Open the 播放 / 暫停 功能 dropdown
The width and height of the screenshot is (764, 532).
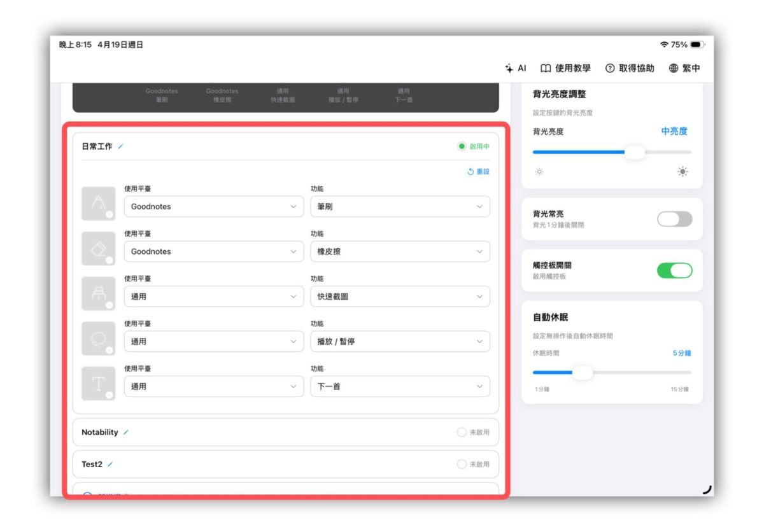coord(400,341)
